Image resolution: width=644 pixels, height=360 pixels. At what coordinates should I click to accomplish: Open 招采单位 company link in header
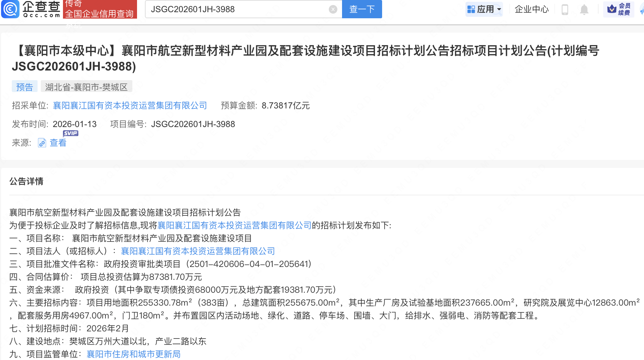coord(130,106)
